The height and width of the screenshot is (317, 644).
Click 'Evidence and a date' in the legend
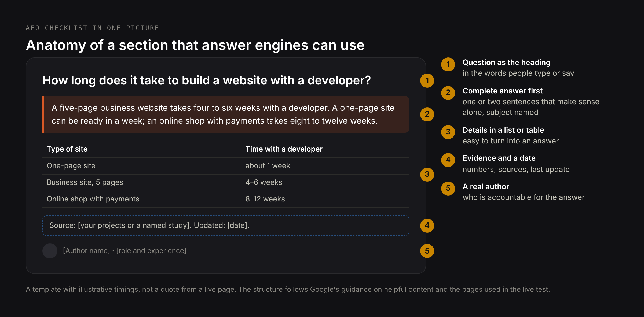[x=499, y=158]
